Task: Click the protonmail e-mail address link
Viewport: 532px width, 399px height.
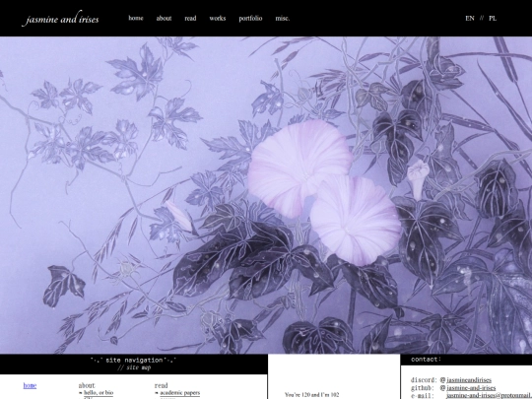Action: (x=489, y=395)
